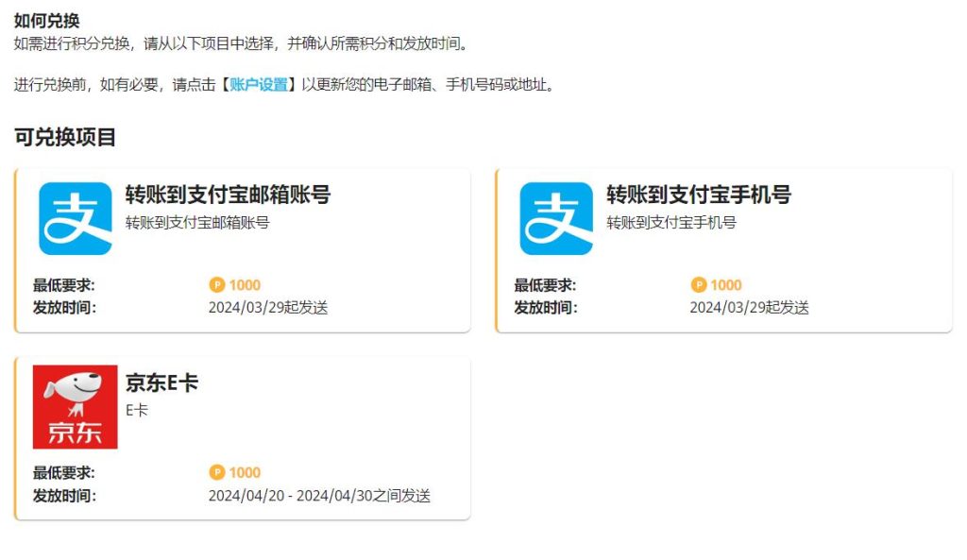Click the 1000 points value in 京东E卡 card
This screenshot has width=967, height=560.
[x=245, y=472]
